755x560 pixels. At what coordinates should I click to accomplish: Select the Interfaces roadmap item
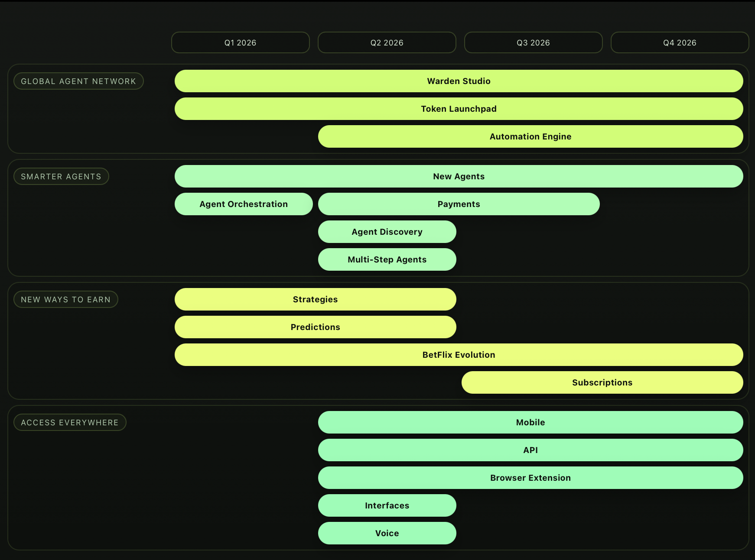[x=387, y=505]
